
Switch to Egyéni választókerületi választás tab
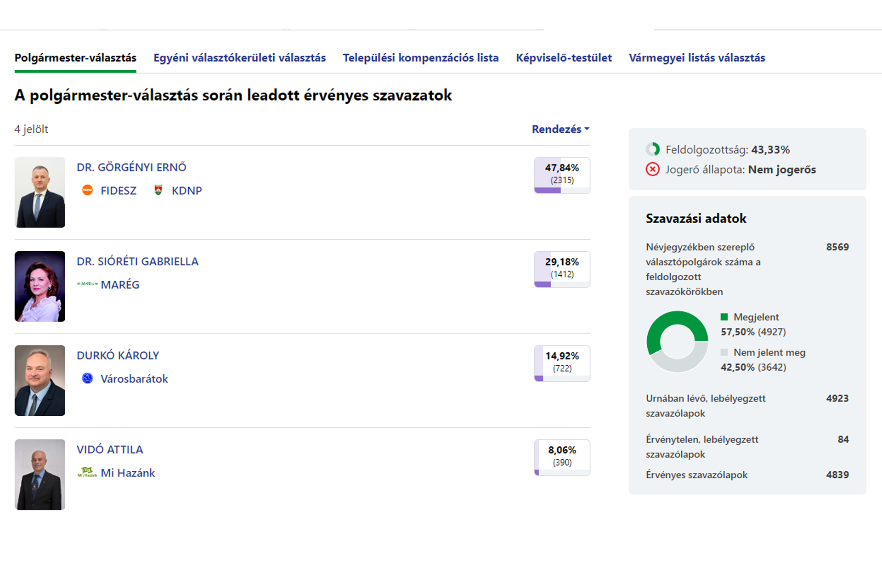click(239, 58)
